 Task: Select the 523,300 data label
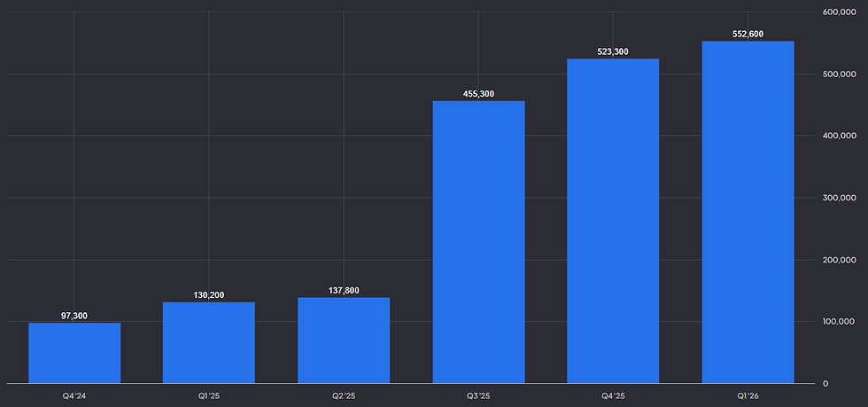613,52
